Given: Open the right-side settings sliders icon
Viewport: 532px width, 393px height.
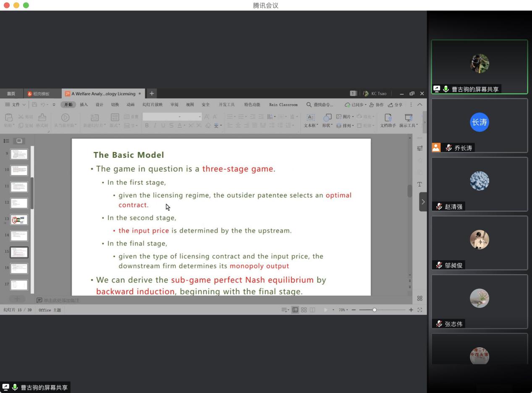Looking at the screenshot, I should click(x=420, y=149).
